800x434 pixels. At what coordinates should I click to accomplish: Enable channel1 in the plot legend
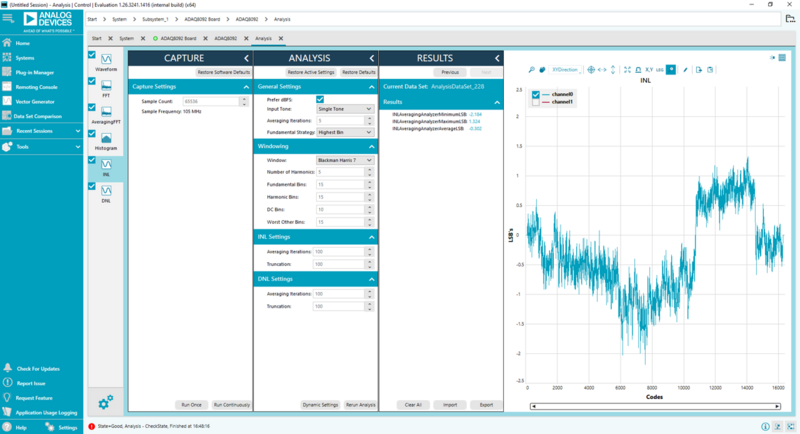[x=536, y=102]
